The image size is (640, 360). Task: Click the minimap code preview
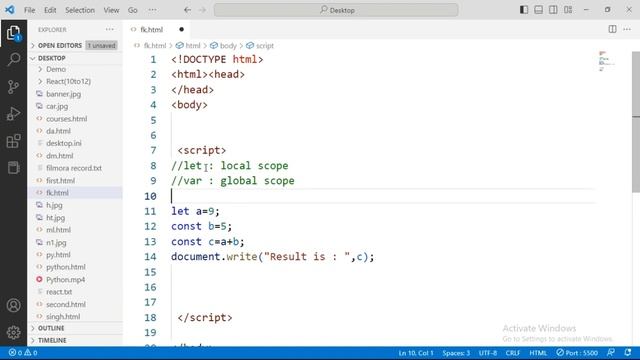tap(606, 61)
